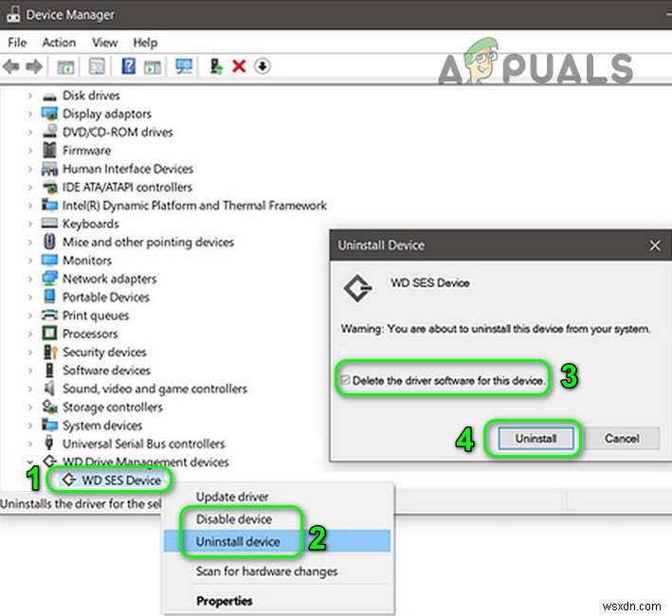This screenshot has height=616, width=672.
Task: Expand the IDE ATA/ATAPI controllers node
Action: point(30,188)
